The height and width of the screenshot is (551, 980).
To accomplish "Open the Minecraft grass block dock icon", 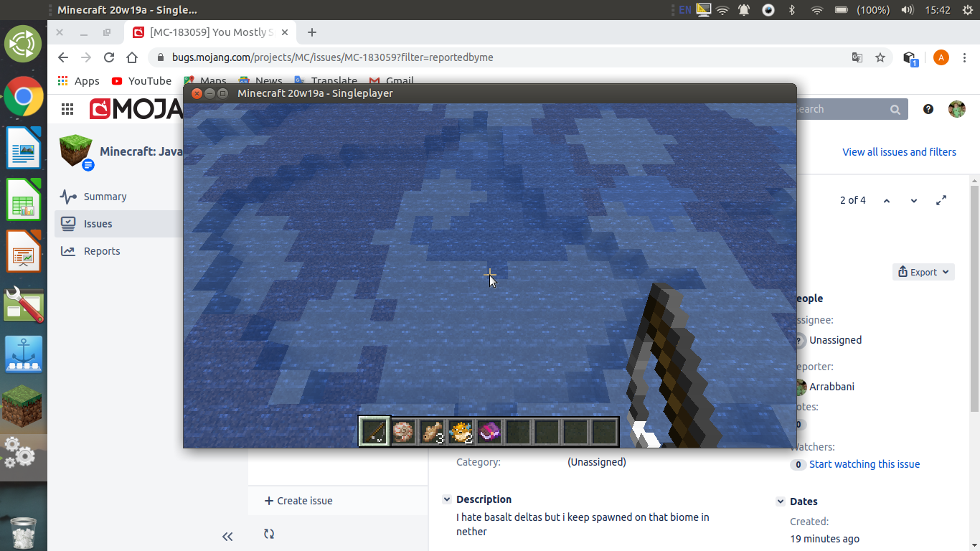I will point(24,405).
